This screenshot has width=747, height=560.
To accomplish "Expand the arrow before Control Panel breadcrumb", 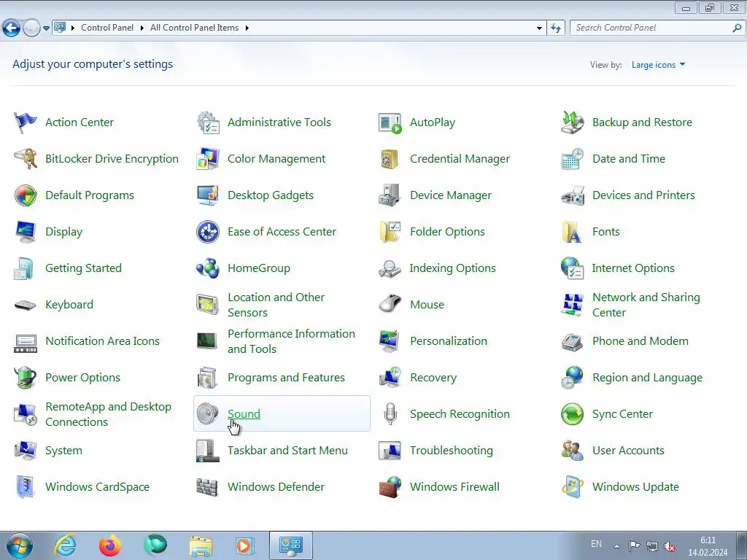I will (73, 28).
